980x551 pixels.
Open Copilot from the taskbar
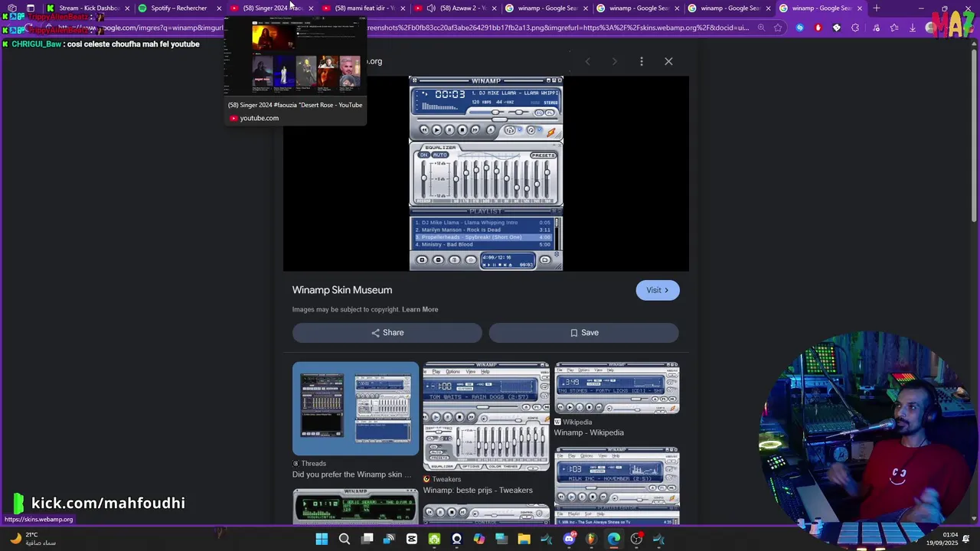tap(479, 539)
